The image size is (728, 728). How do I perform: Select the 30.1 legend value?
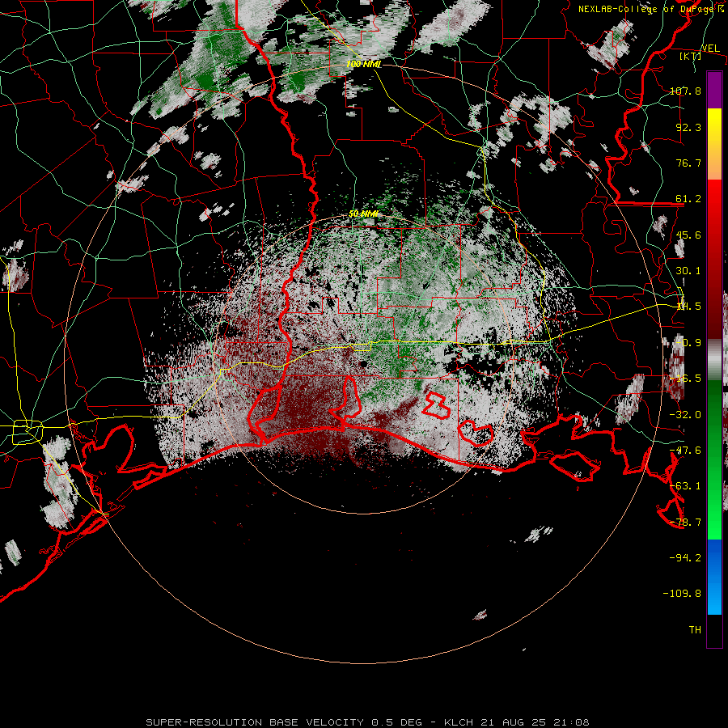(688, 271)
